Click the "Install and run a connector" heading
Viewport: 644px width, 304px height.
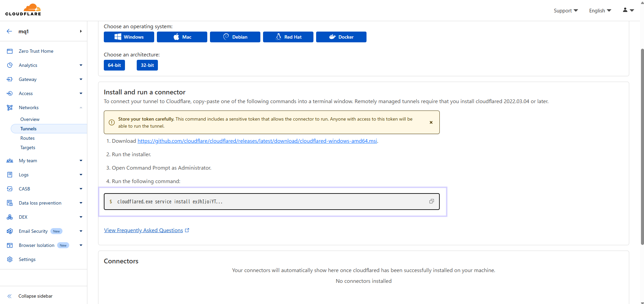click(x=144, y=92)
